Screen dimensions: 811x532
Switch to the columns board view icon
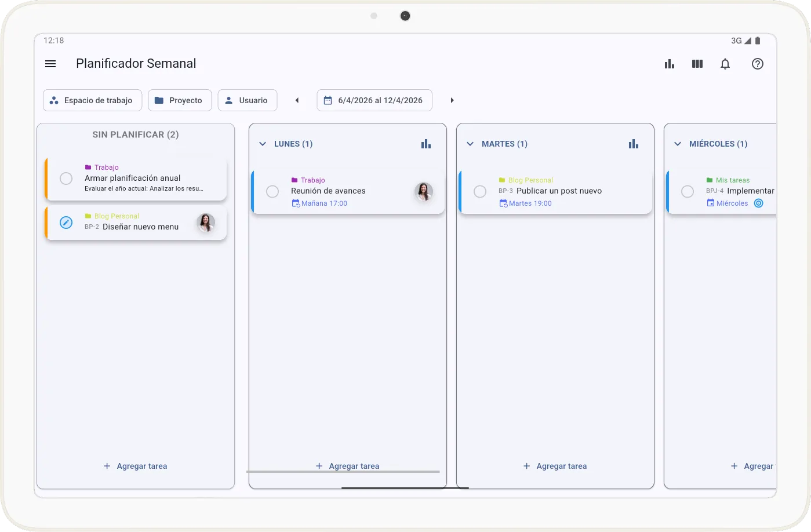[x=697, y=64]
